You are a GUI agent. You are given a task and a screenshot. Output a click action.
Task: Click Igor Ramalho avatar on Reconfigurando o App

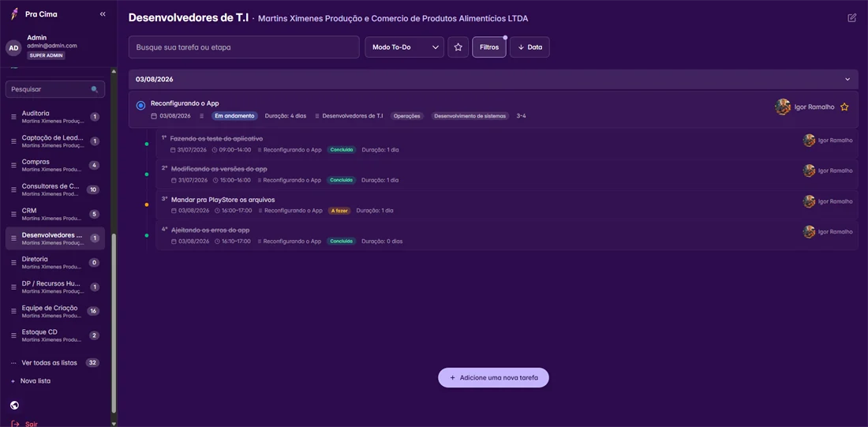pyautogui.click(x=783, y=107)
